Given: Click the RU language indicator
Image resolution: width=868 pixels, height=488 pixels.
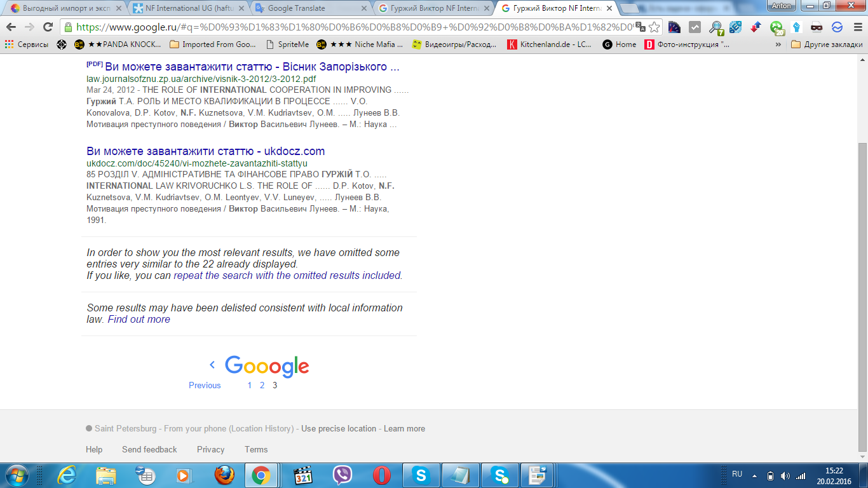Looking at the screenshot, I should pyautogui.click(x=737, y=474).
